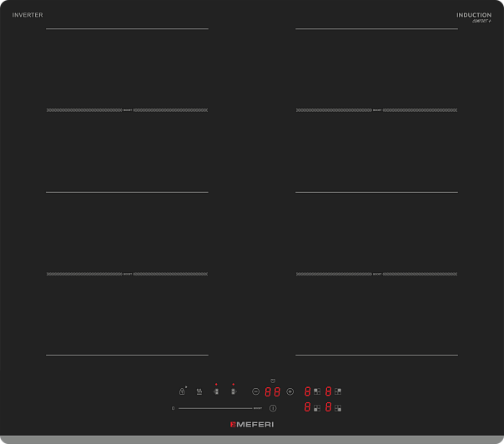
Task: Toggle the left flex zone bridge
Action: click(216, 391)
